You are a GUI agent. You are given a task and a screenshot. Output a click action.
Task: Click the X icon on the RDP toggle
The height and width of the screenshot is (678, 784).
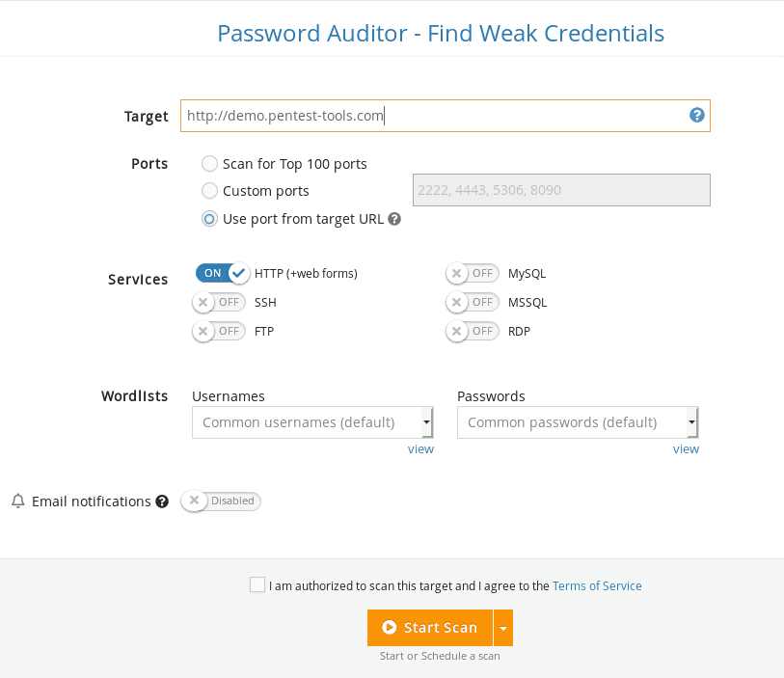tap(458, 331)
